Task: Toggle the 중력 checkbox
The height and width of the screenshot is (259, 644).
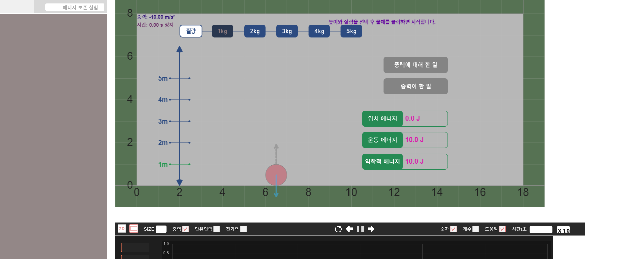Action: (185, 229)
